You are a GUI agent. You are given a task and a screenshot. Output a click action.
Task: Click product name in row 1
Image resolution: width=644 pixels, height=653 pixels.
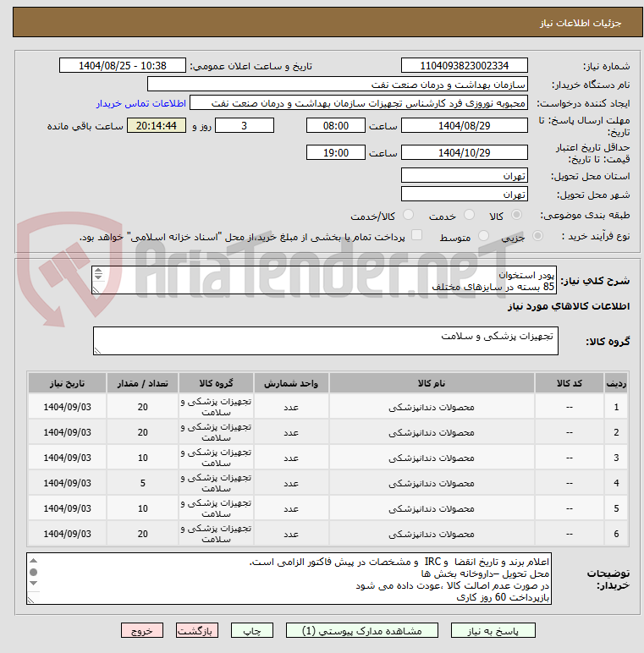tap(432, 407)
